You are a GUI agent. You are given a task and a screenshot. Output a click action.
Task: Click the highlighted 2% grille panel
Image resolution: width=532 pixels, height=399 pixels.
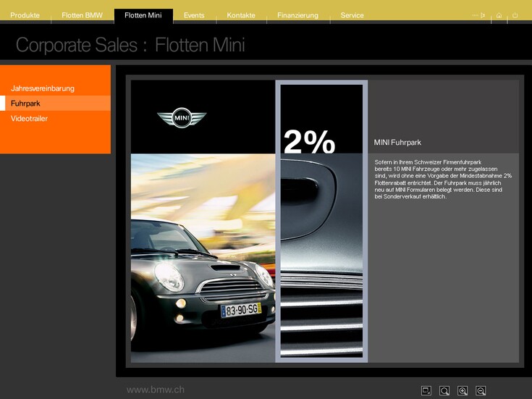[321, 222]
